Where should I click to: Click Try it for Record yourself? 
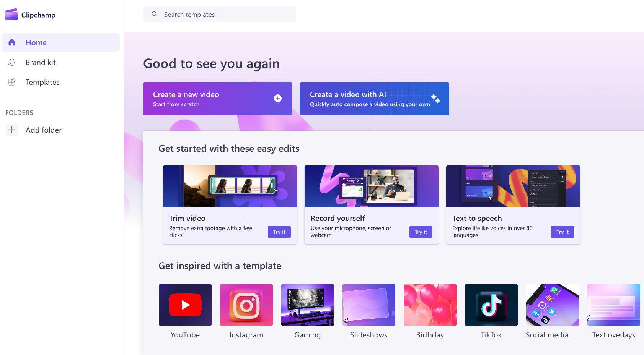coord(421,232)
